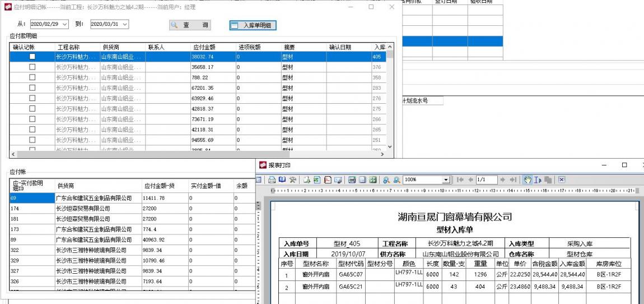Click the horizontal scrollbar under 应付款明细

click(x=202, y=154)
